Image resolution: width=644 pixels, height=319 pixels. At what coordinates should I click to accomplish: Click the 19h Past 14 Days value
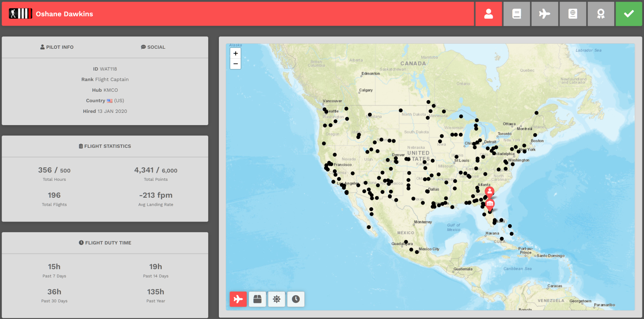coord(156,267)
